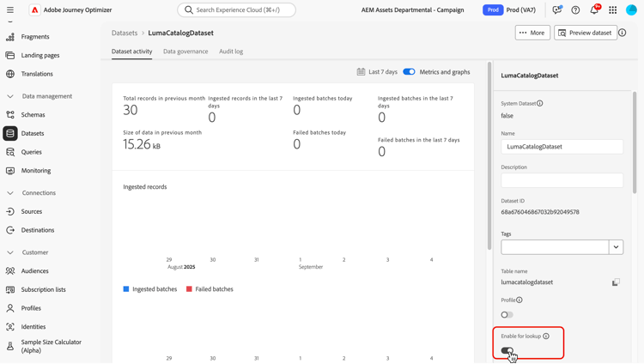
Task: Click the Profiles person icon
Action: [x=10, y=308]
